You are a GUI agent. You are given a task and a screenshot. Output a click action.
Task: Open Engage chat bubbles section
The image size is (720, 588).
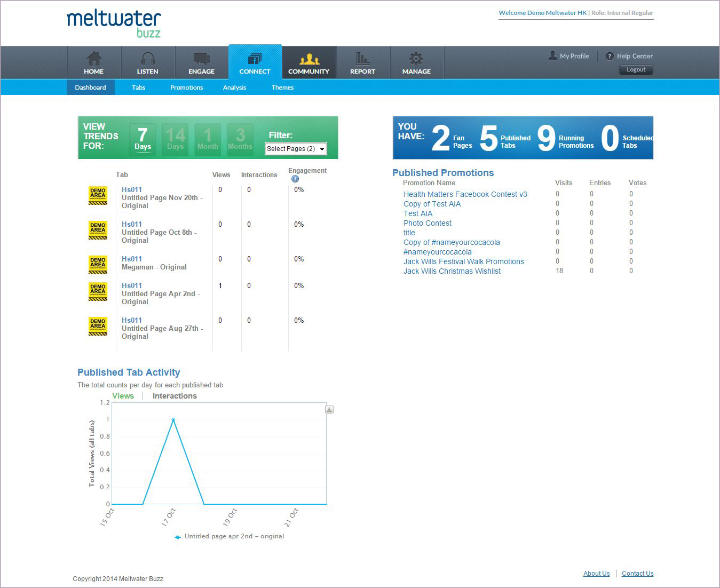[x=201, y=59]
